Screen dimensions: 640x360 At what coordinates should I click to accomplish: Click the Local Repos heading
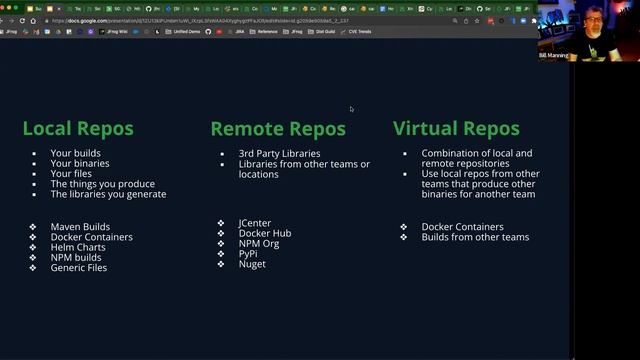coord(78,128)
